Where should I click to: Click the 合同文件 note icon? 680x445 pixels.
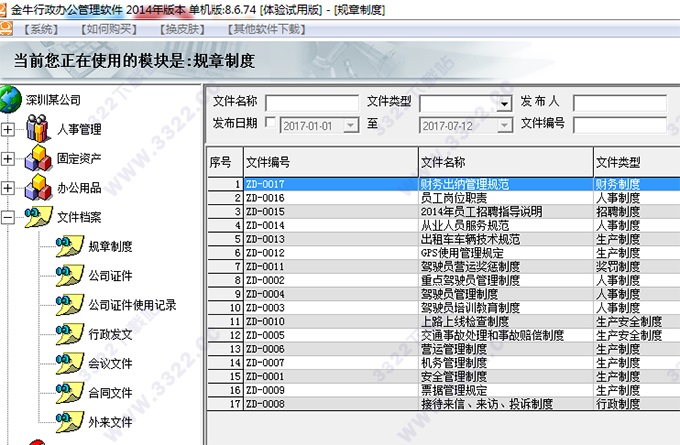point(69,393)
